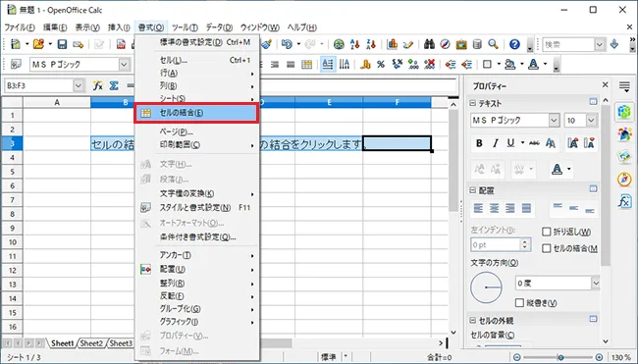This screenshot has width=638, height=364.
Task: Open the Properties sidebar deck icon
Action: (624, 112)
